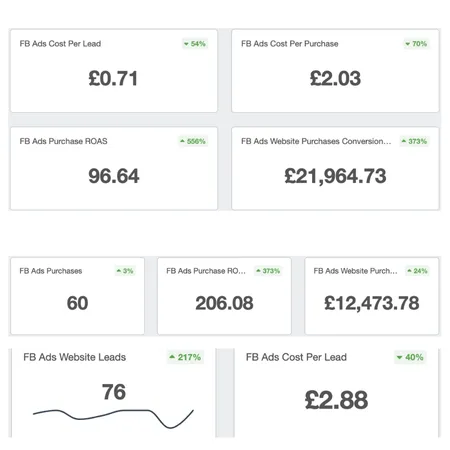450x450 pixels.
Task: Click the £2.88 Cost Per Lead value
Action: click(336, 400)
